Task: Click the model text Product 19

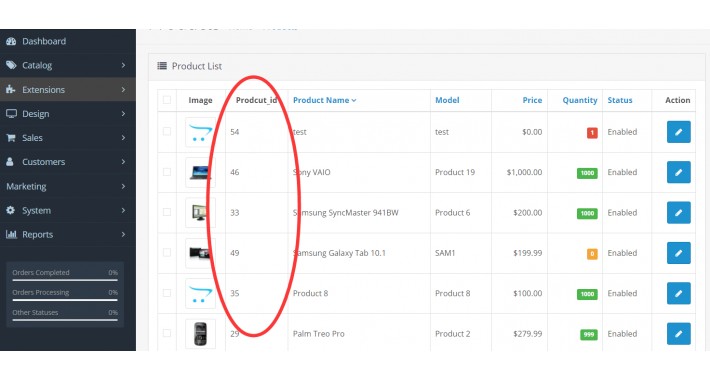Action: 455,172
